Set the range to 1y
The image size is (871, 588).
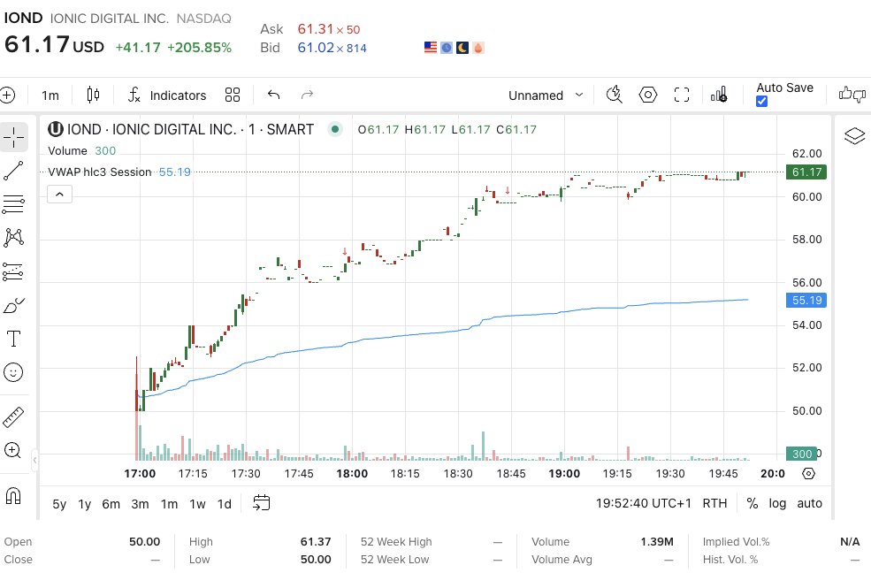(84, 504)
